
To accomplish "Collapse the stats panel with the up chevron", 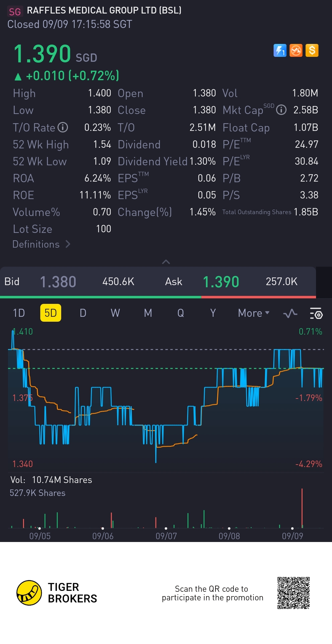I will [x=166, y=262].
